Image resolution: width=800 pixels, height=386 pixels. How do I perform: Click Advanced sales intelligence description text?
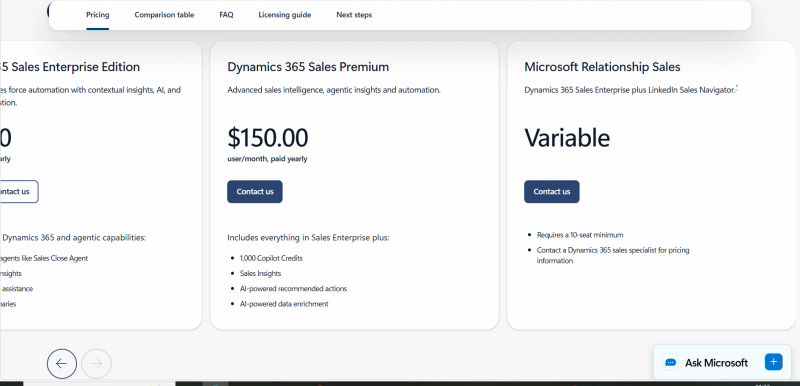(334, 90)
